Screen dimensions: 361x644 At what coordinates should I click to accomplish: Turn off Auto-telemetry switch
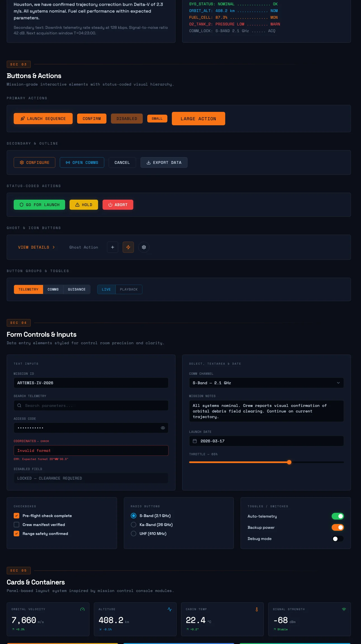(338, 516)
